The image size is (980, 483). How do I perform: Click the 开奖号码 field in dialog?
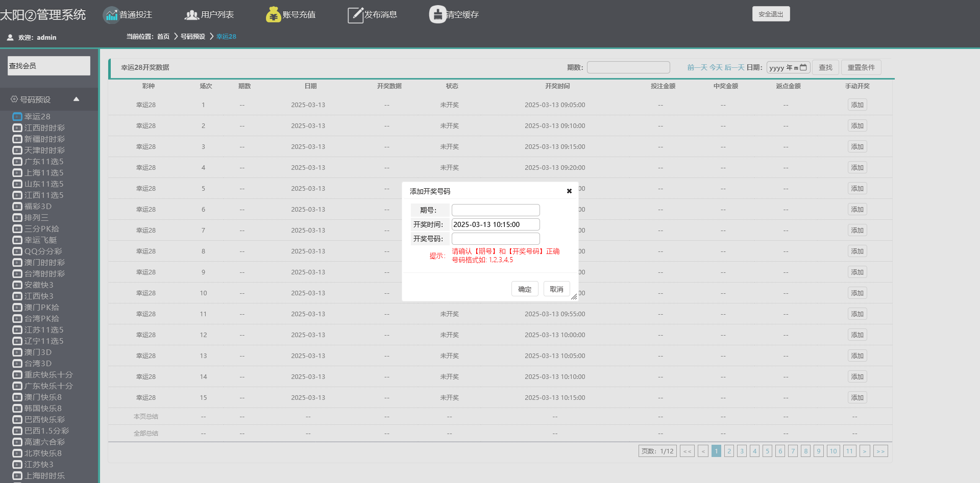[x=496, y=239]
